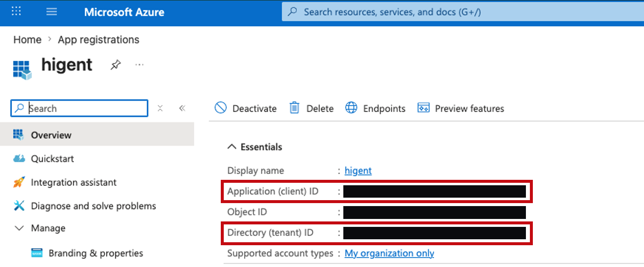
Task: Click the Quickstart cloud icon
Action: pyautogui.click(x=19, y=159)
